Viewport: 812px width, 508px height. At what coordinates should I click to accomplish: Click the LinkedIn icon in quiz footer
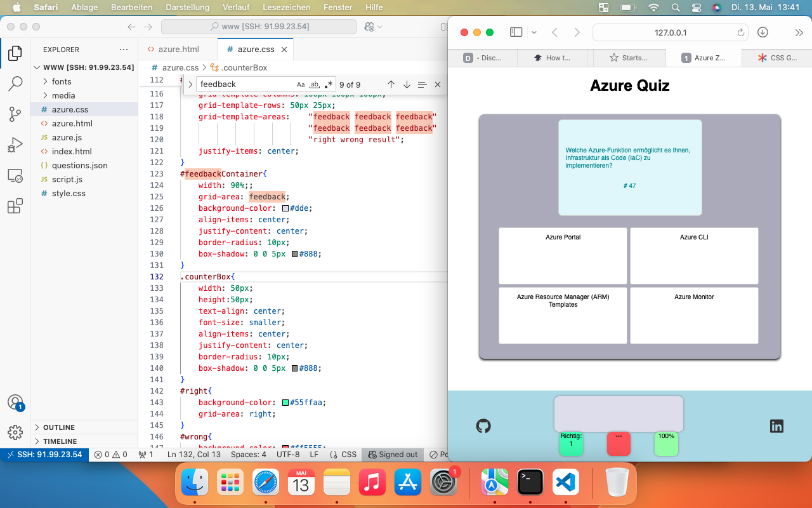(776, 426)
